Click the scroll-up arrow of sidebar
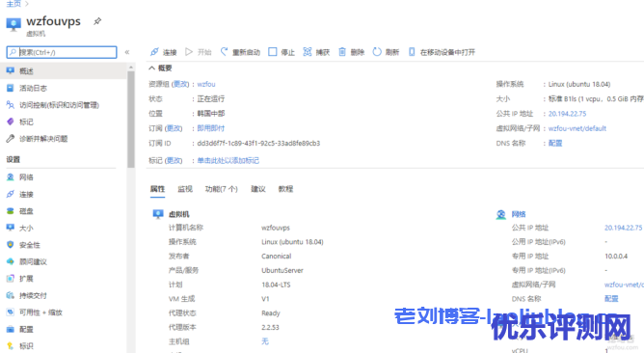 [x=131, y=67]
